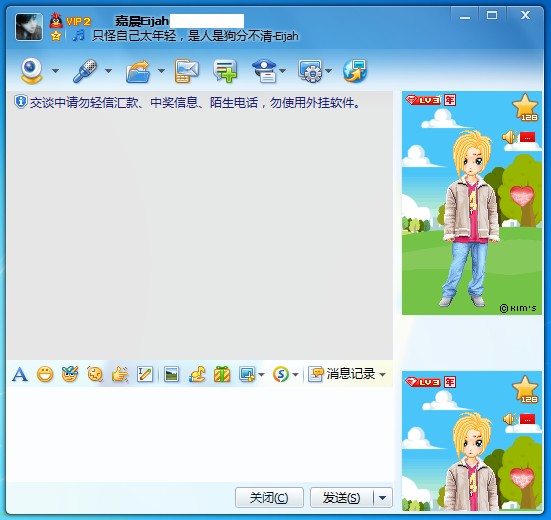This screenshot has height=520, width=551.
Task: Open the 消息记录 message history
Action: 346,374
